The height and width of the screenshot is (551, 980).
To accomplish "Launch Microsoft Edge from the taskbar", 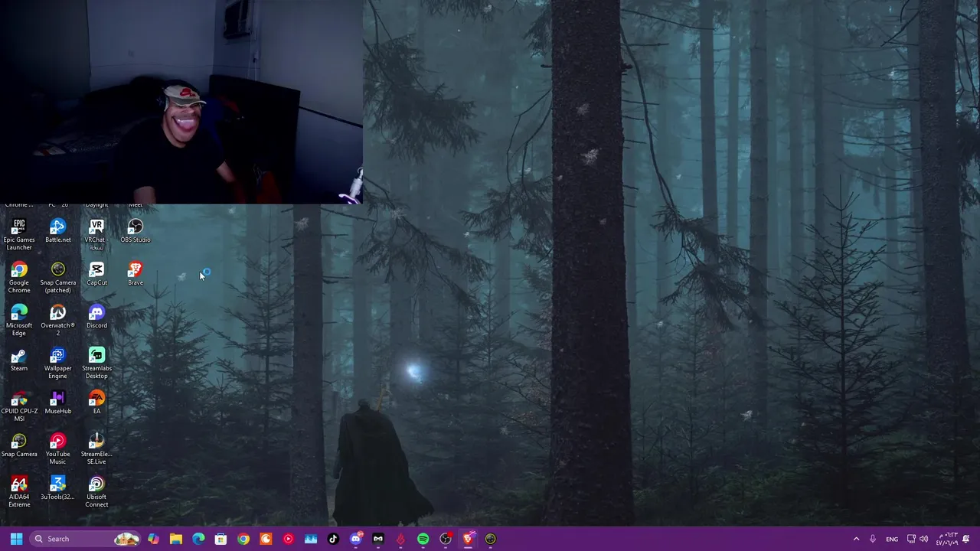I will (x=198, y=539).
